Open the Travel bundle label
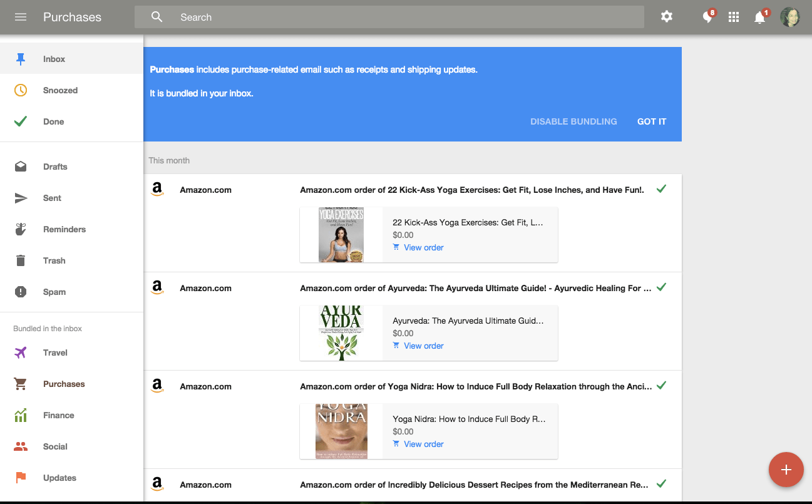The height and width of the screenshot is (504, 812). 55,352
